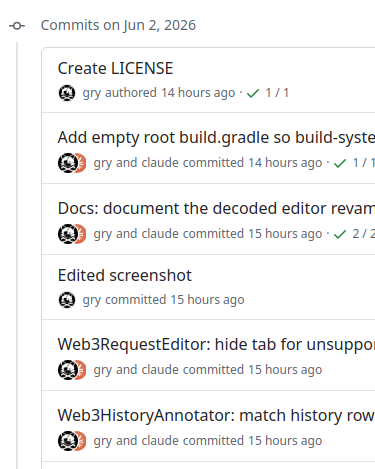Click the gry author name on Create LICENSE

tap(92, 93)
